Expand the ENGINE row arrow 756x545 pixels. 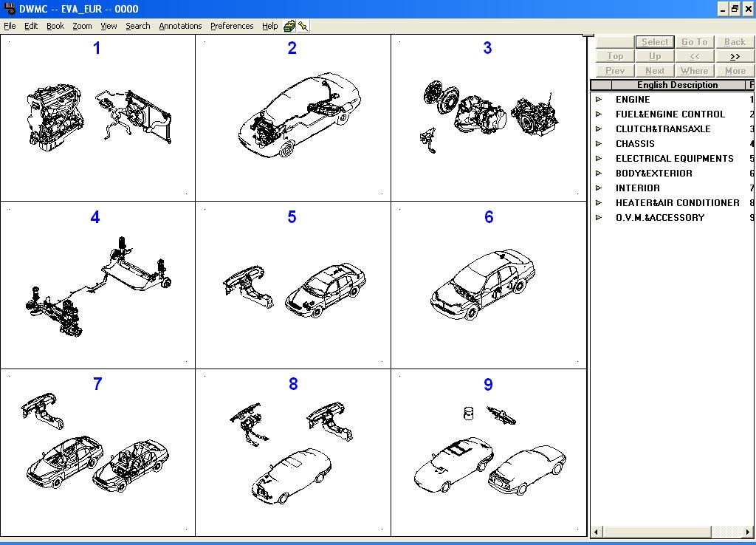599,100
